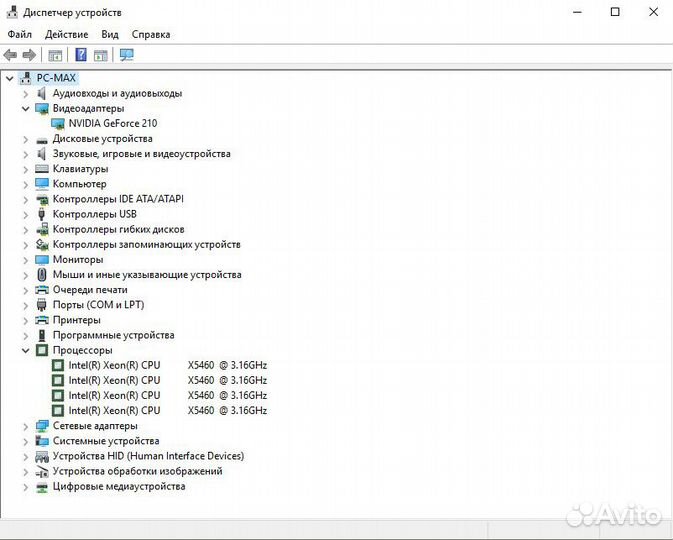The image size is (673, 540).
Task: Click the Сетевые адаптеры network icon
Action: click(x=42, y=426)
